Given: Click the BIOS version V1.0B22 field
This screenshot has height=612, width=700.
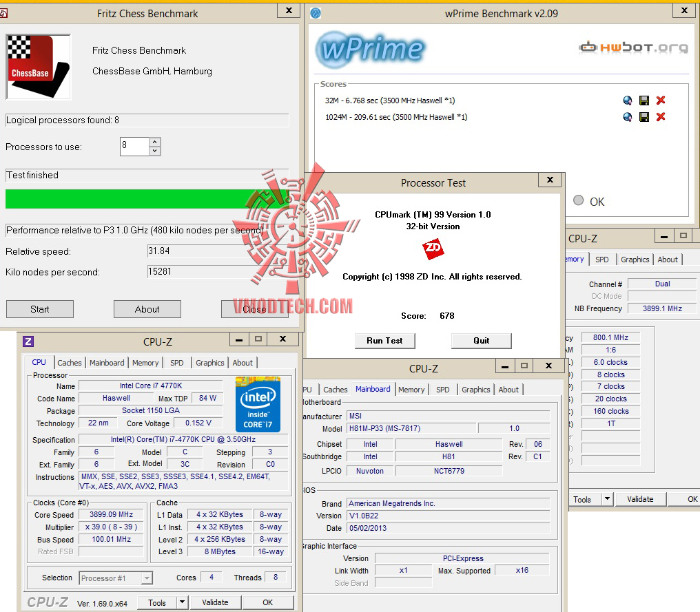Looking at the screenshot, I should pyautogui.click(x=449, y=516).
